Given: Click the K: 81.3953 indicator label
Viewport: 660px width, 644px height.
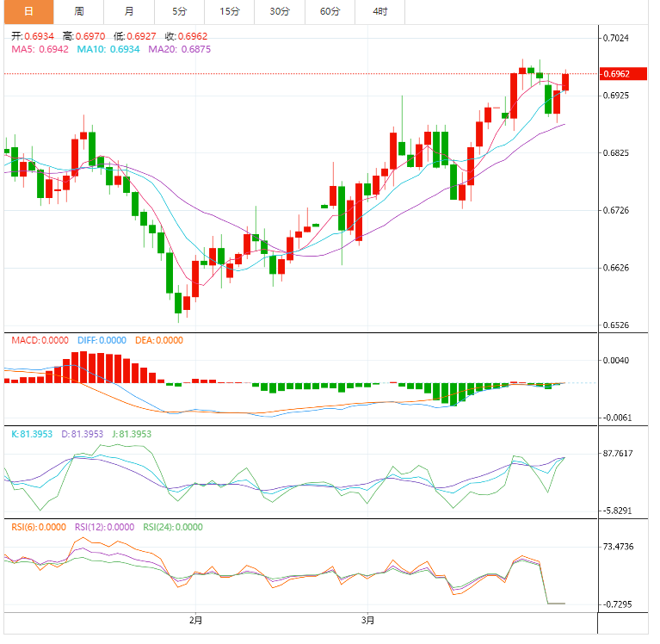Looking at the screenshot, I should pyautogui.click(x=33, y=434).
